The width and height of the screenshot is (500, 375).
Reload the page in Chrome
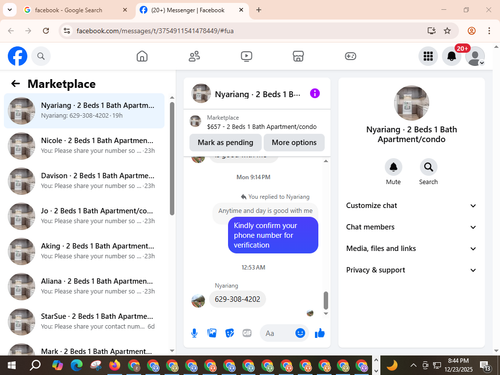[46, 31]
